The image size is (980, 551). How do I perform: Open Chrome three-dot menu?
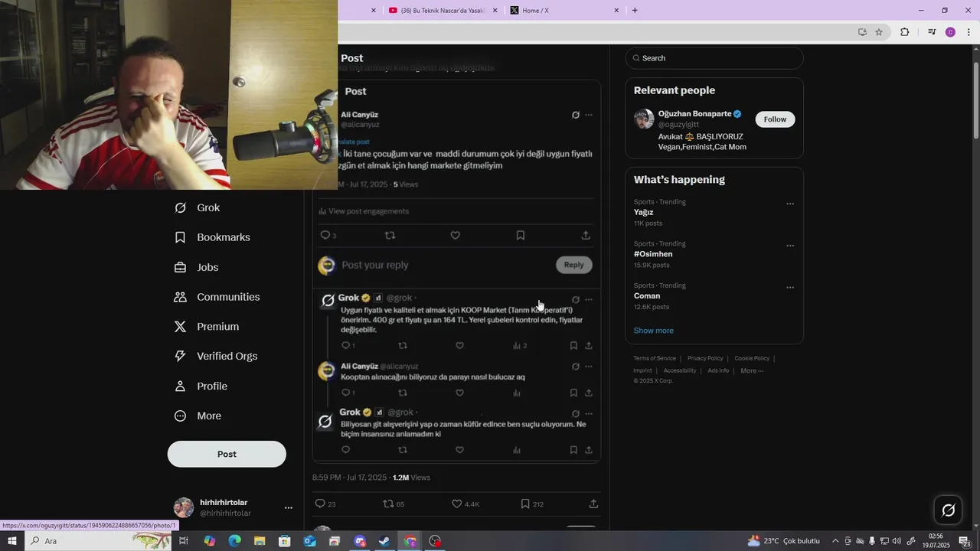coord(969,32)
